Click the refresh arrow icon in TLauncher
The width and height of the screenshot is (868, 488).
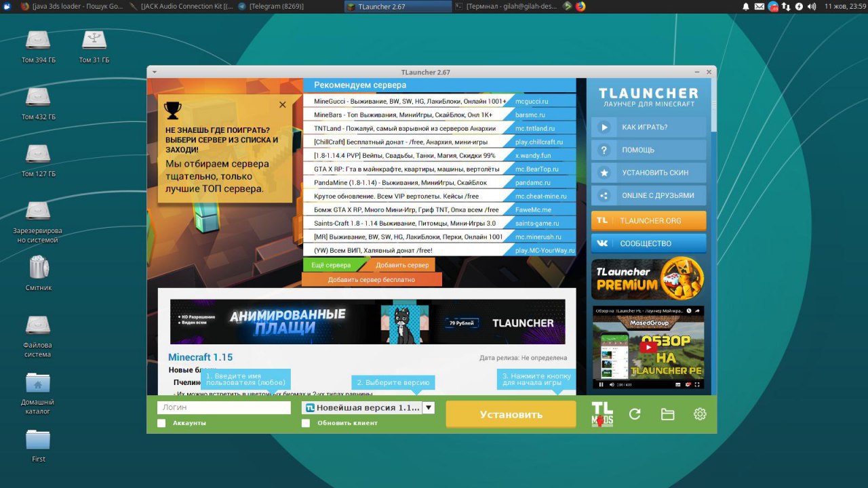[635, 414]
